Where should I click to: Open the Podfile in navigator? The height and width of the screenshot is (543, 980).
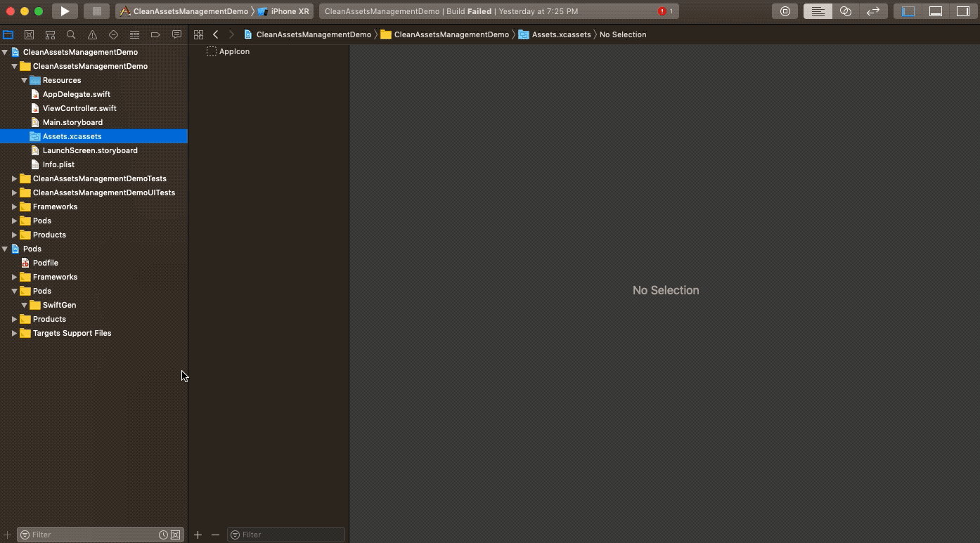pos(45,263)
